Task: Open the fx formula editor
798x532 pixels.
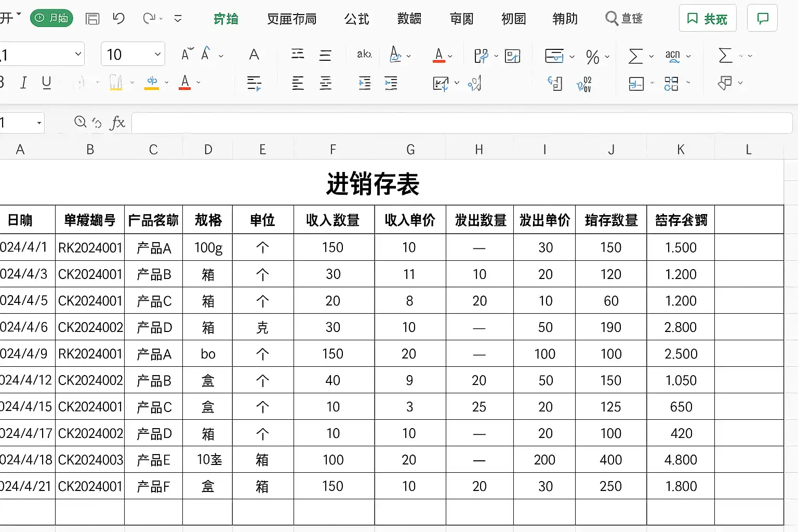Action: 118,123
